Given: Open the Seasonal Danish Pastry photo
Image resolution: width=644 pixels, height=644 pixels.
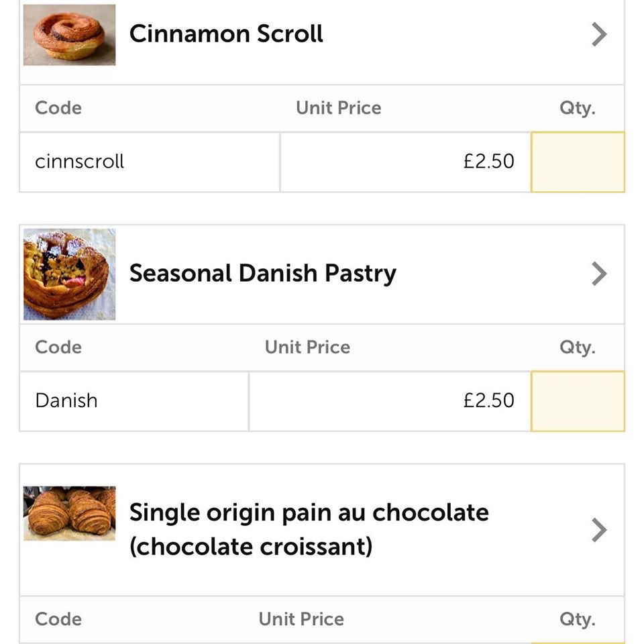Looking at the screenshot, I should (x=69, y=274).
